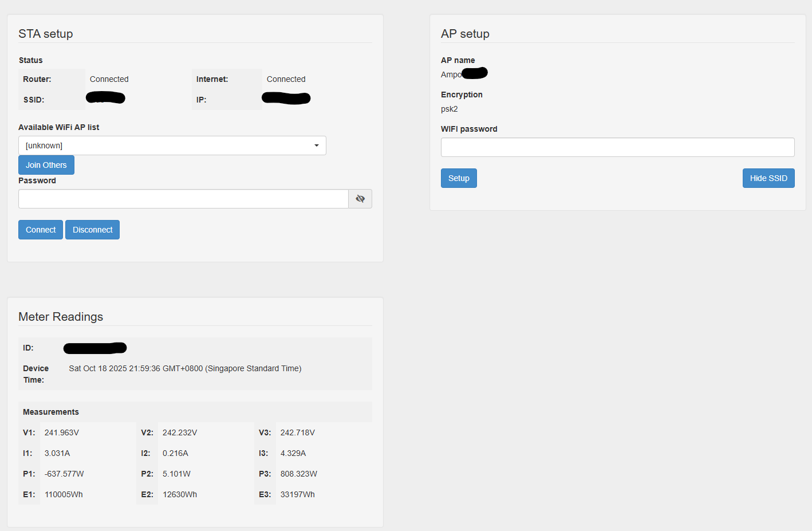Click the Meter Readings heading
Screen dimensions: 812x531
tap(61, 317)
